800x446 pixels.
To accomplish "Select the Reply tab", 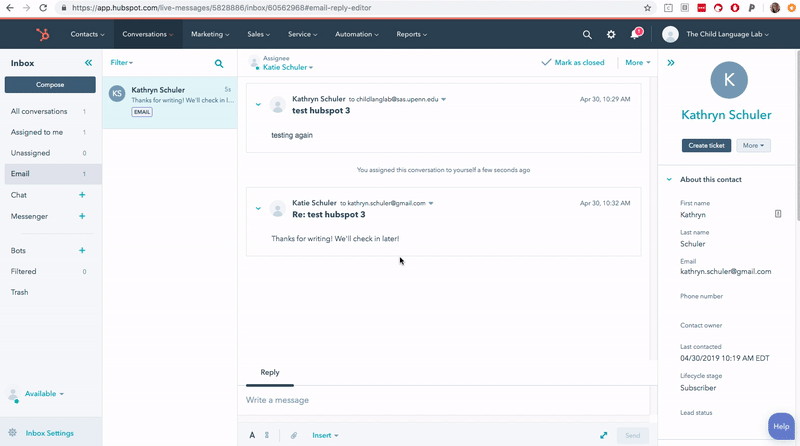I will [x=270, y=373].
